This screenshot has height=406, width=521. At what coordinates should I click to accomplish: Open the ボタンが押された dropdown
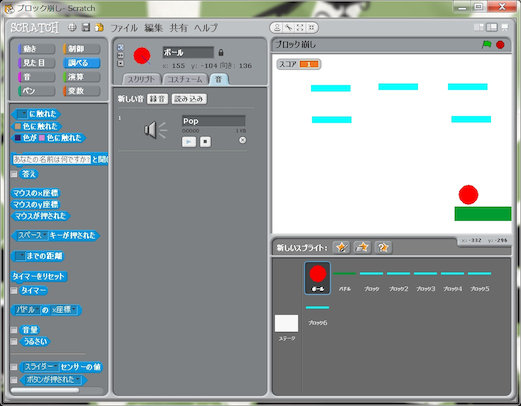tap(53, 379)
